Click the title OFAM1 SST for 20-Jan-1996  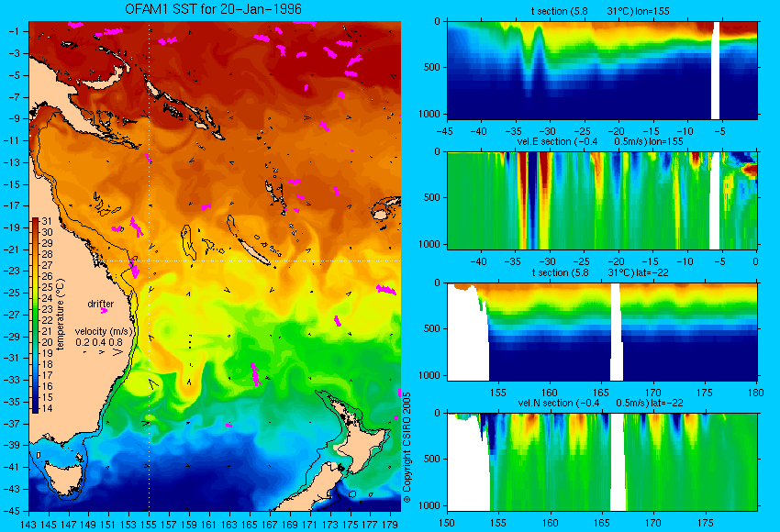[213, 9]
